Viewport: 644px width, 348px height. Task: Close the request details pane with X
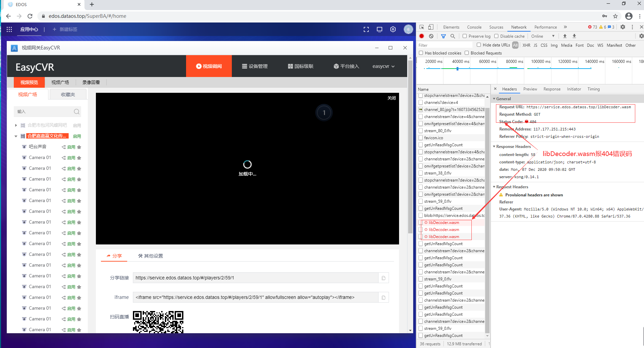click(495, 89)
